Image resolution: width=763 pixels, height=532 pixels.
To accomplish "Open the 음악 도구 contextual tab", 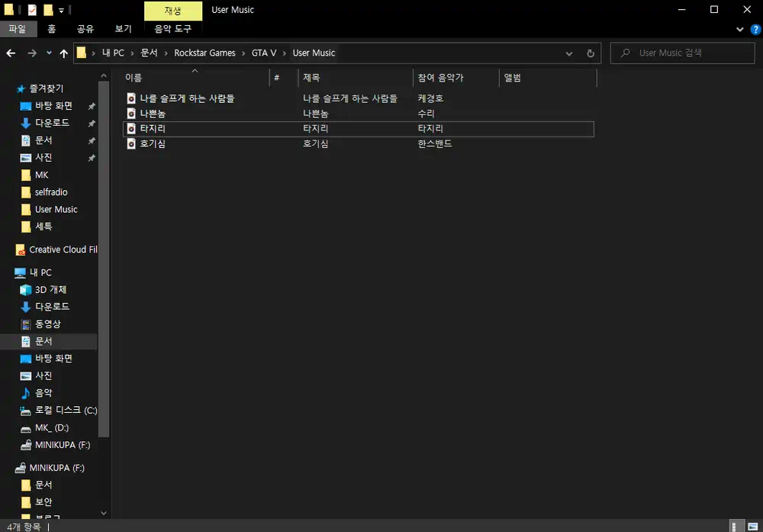I will [172, 29].
